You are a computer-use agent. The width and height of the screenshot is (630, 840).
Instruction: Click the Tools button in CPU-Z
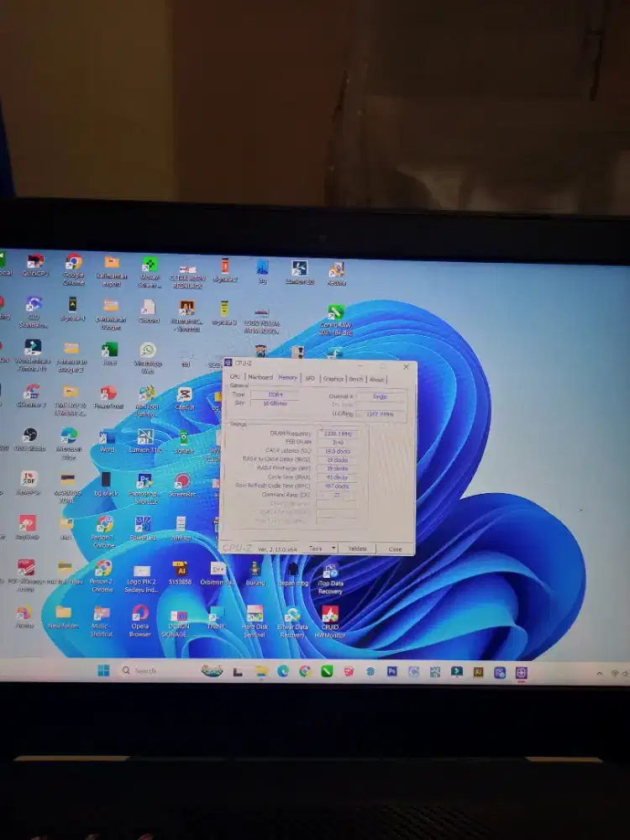point(316,549)
